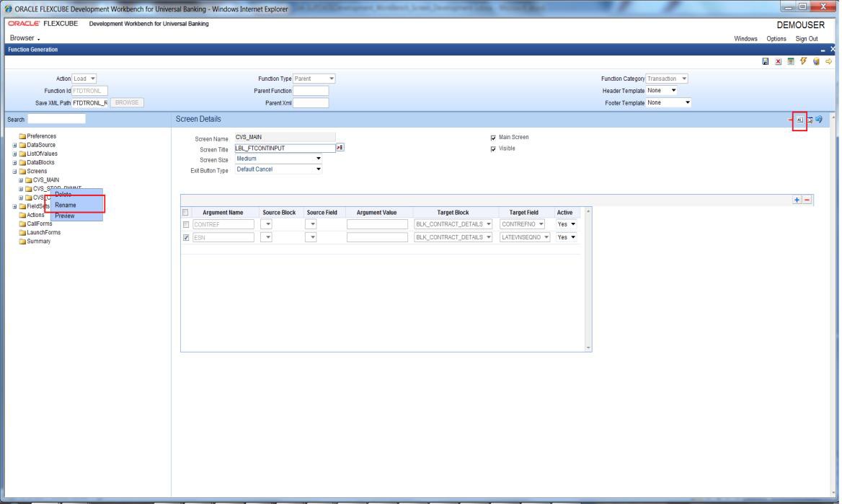This screenshot has width=842, height=504.
Task: Open the Footer Template dropdown
Action: pyautogui.click(x=668, y=102)
